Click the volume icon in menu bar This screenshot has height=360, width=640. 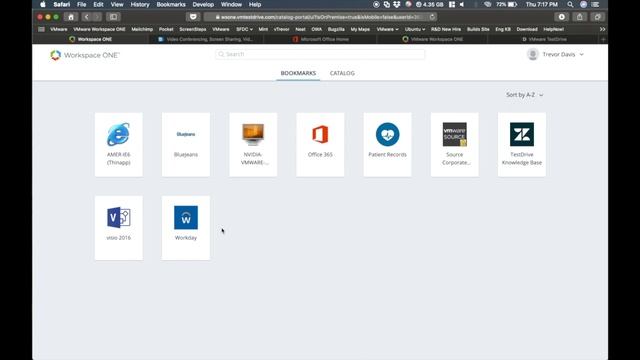(x=462, y=4)
